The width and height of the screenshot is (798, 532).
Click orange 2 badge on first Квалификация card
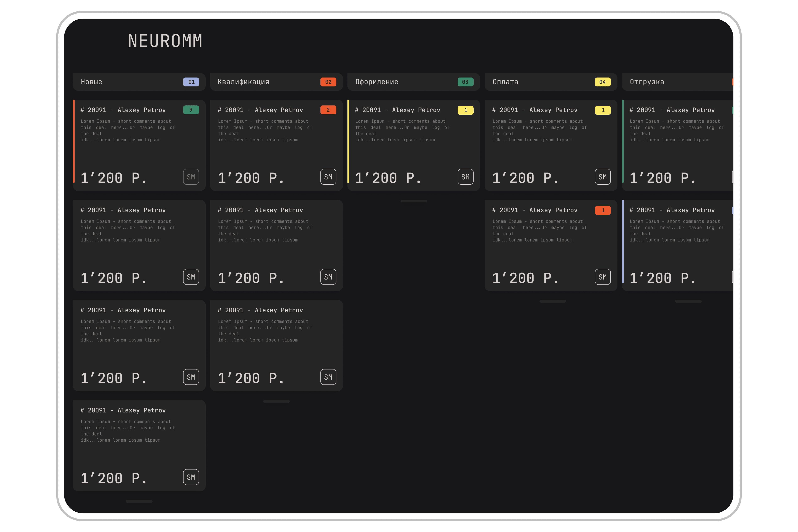[x=328, y=110]
